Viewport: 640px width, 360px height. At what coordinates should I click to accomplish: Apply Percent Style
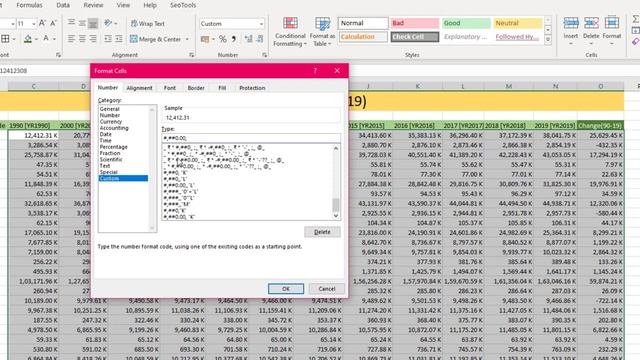(x=222, y=39)
